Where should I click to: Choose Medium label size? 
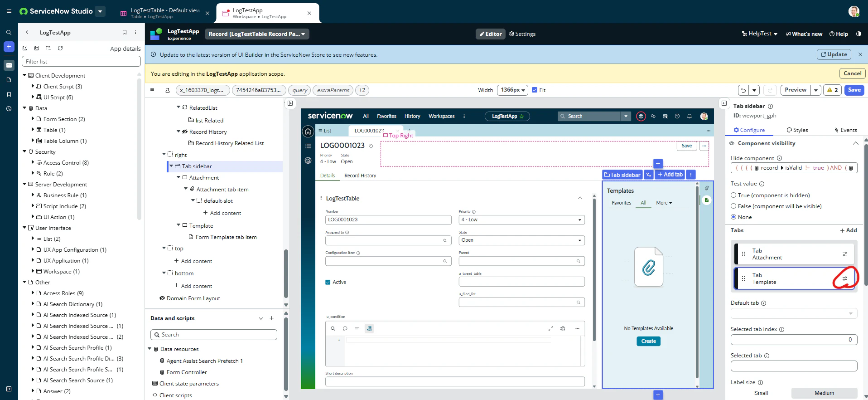coord(824,393)
